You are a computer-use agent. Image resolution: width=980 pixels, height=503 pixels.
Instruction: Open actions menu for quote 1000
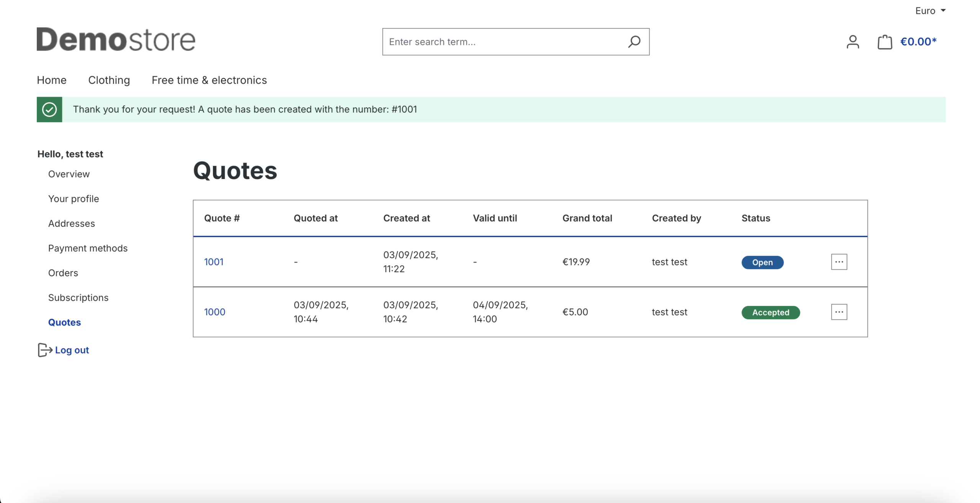(839, 312)
